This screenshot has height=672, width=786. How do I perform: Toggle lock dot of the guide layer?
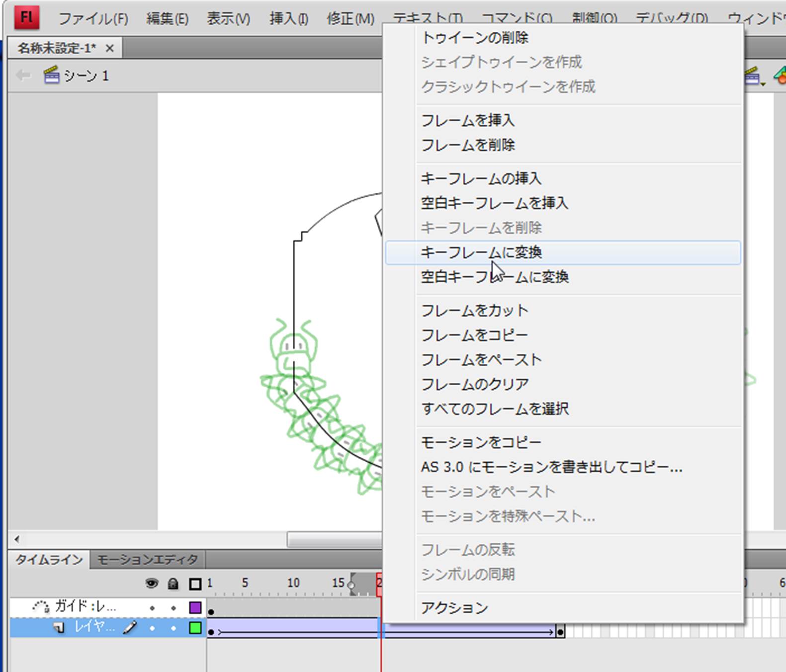point(174,607)
